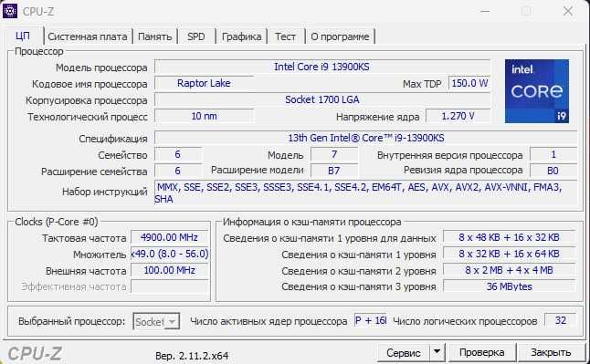Switch to the Графика tab

[241, 36]
